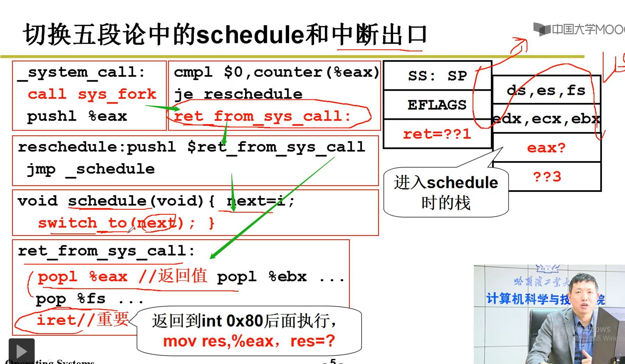Click the 'EFLAGS' stack cell
This screenshot has height=364, width=625.
[437, 105]
